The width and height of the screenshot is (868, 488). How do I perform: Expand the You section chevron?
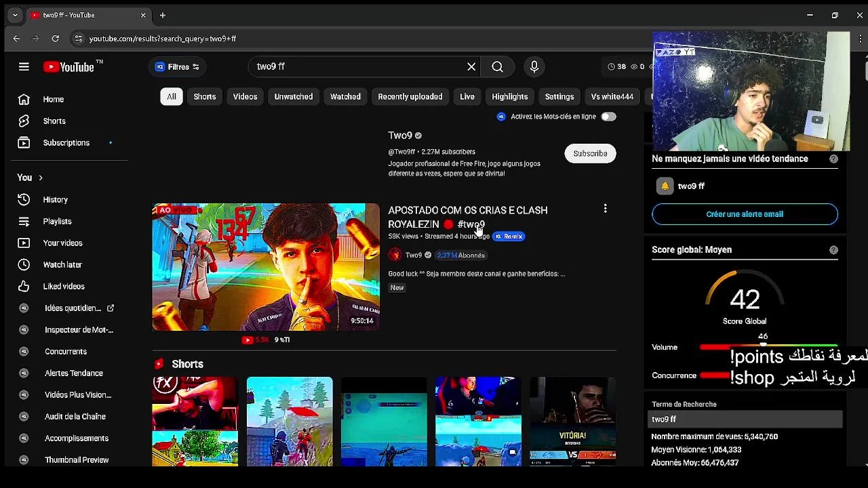pyautogui.click(x=41, y=178)
